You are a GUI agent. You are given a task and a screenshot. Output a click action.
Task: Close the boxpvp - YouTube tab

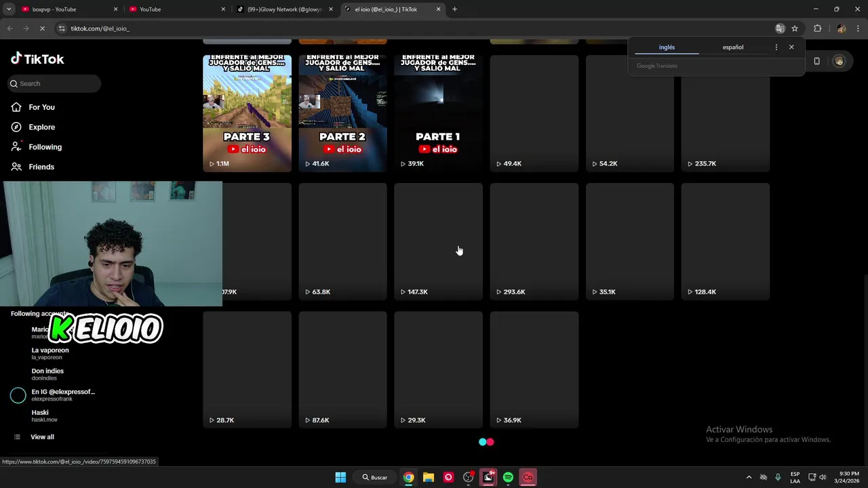point(115,9)
